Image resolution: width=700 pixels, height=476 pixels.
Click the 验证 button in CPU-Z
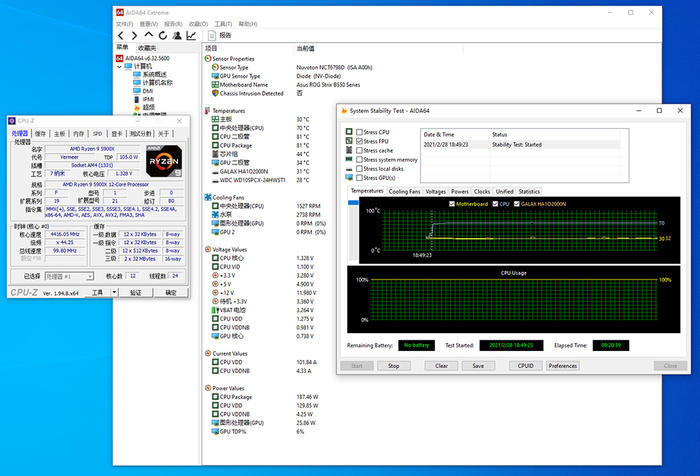[135, 292]
